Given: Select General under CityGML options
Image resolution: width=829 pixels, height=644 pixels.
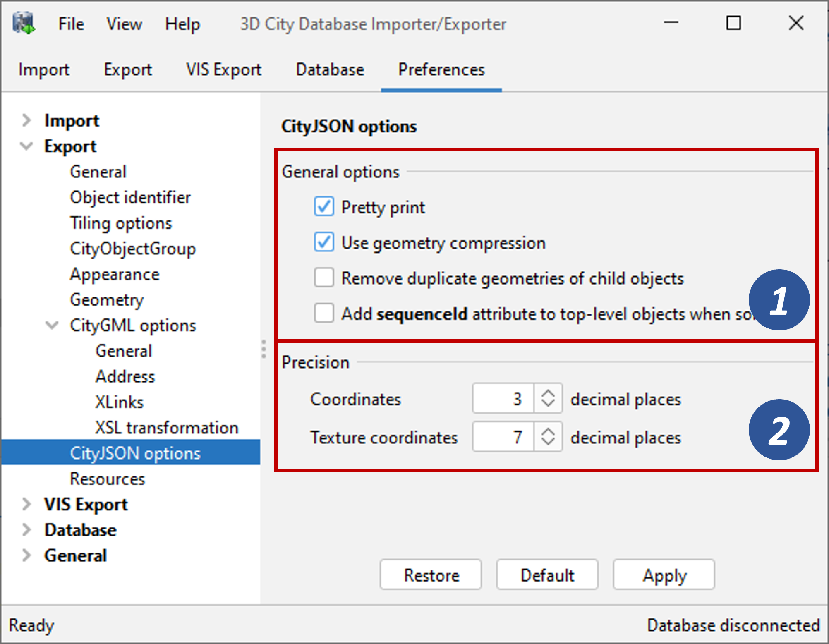Looking at the screenshot, I should (x=124, y=351).
